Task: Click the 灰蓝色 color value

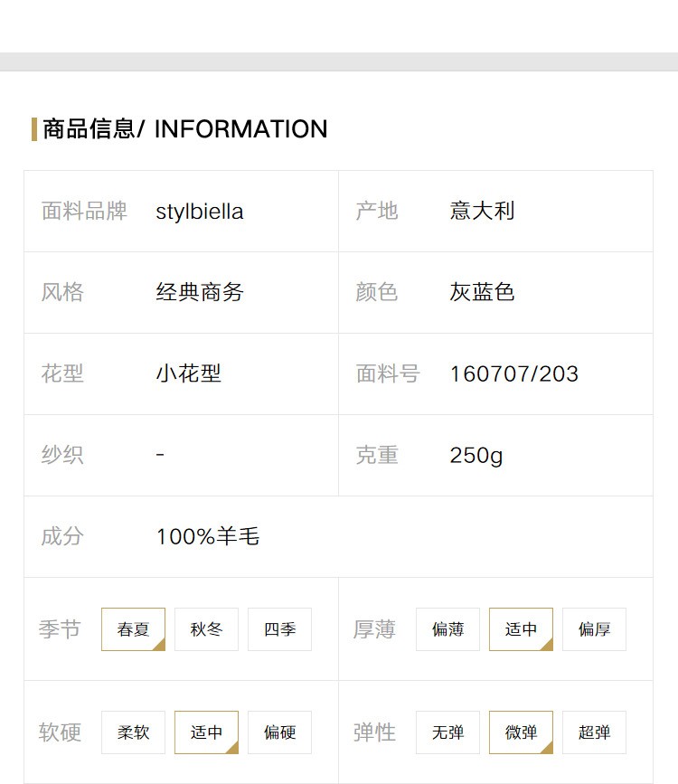Action: 482,292
